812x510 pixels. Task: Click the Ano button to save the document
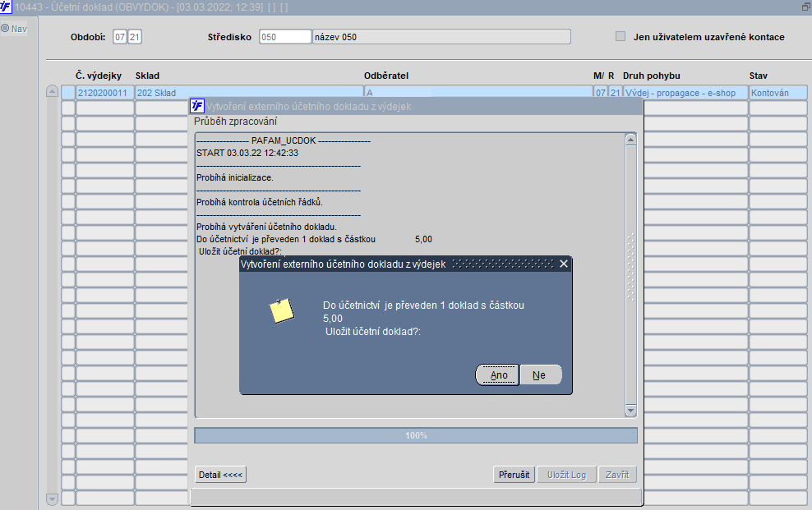[x=498, y=375]
